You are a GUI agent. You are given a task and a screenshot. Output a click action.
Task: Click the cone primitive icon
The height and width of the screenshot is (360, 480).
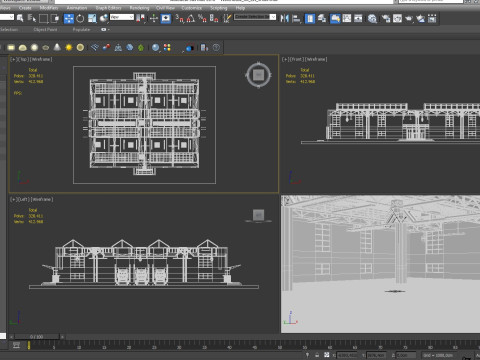[x=57, y=47]
